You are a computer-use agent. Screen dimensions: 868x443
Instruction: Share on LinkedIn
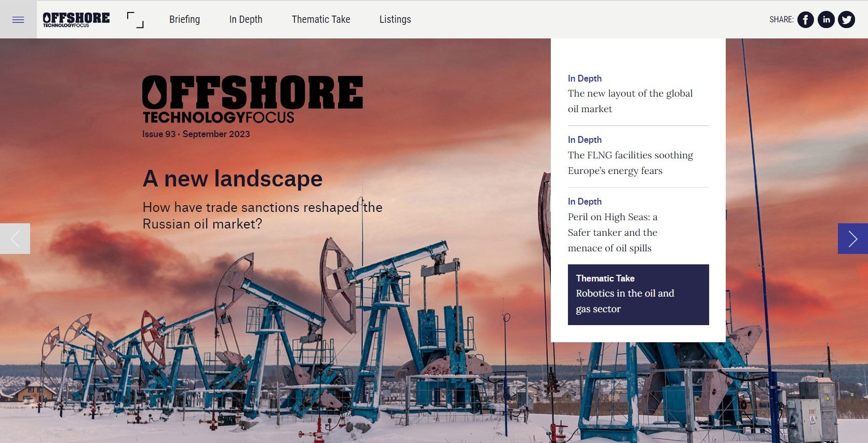pyautogui.click(x=826, y=20)
